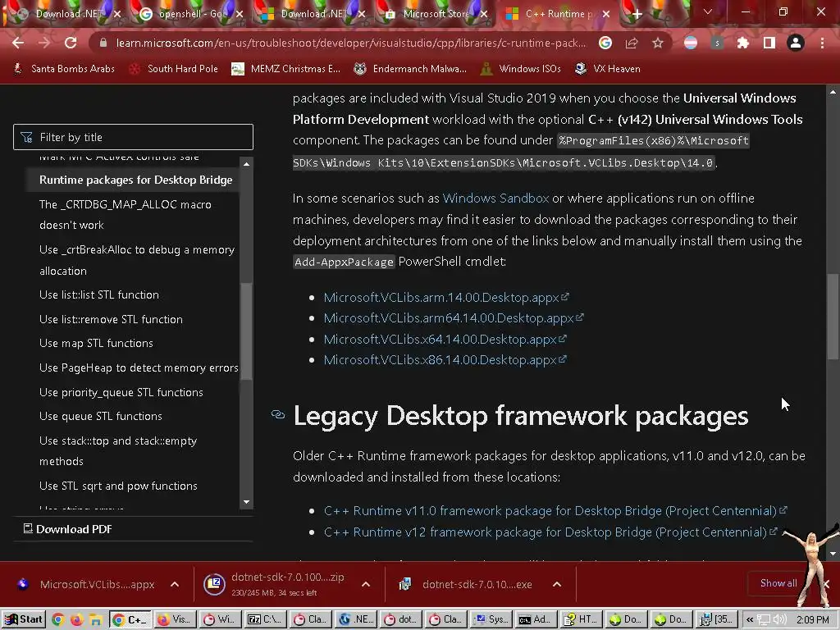Open the Chrome profile avatar menu
The height and width of the screenshot is (630, 840).
(796, 43)
